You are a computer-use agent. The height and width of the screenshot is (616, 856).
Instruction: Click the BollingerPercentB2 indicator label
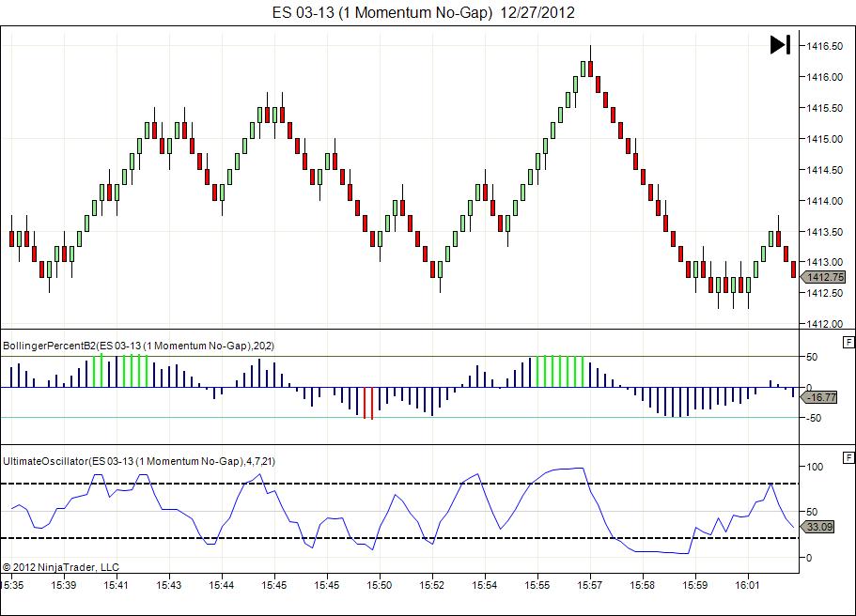pos(139,346)
